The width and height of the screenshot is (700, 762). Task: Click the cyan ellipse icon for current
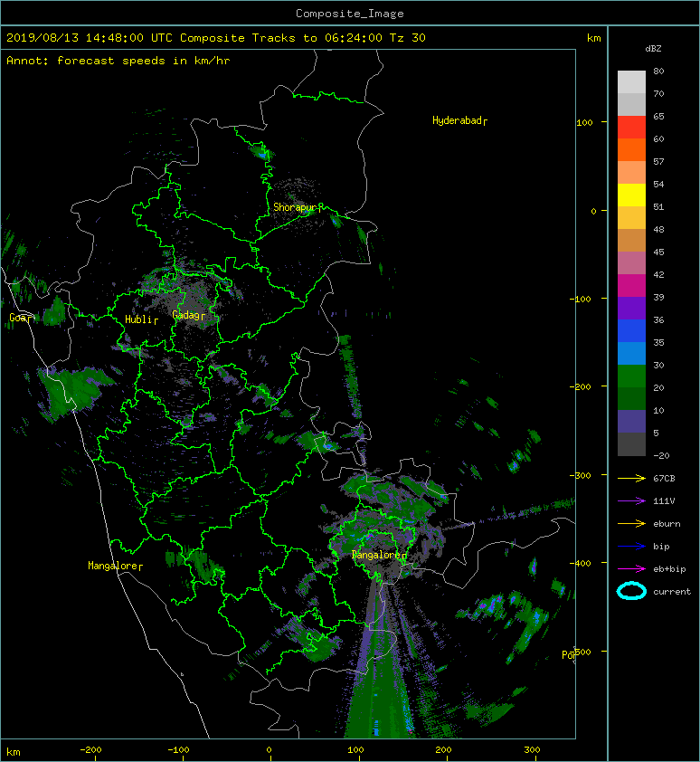(631, 591)
